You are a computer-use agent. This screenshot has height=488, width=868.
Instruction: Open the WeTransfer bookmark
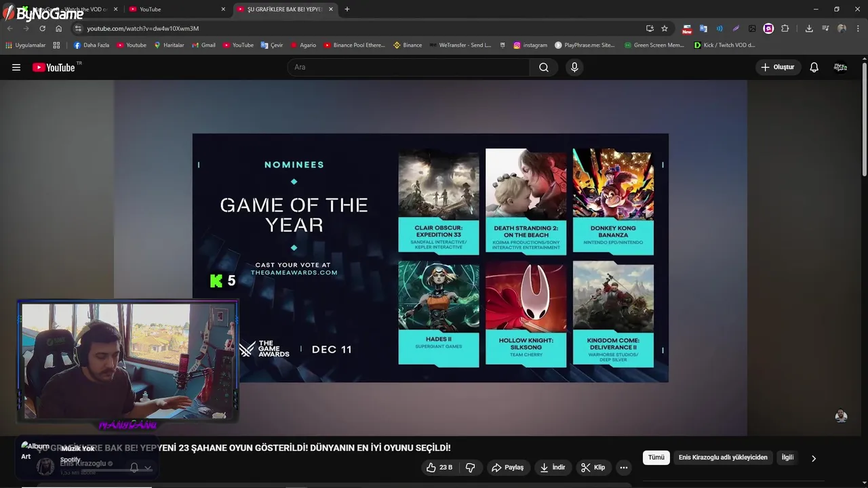click(x=460, y=45)
